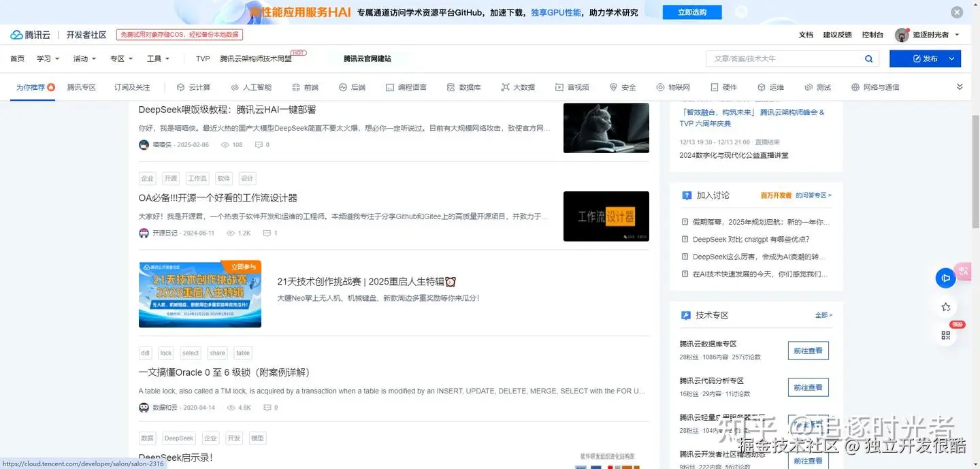Select the 腾讯专区 tab

[82, 87]
